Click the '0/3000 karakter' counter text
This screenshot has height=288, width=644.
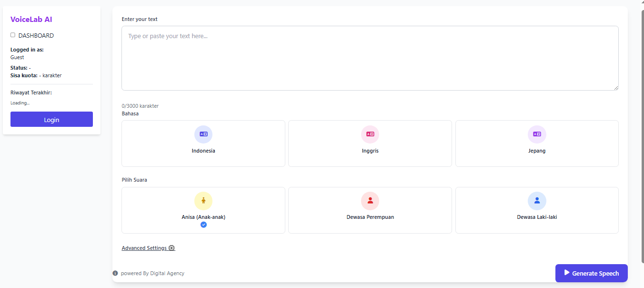(x=140, y=106)
